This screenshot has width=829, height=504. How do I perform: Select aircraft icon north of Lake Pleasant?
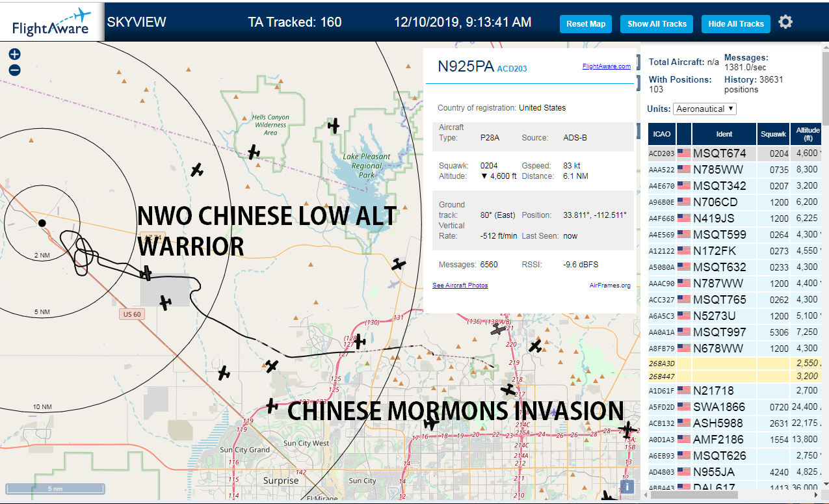(x=334, y=126)
